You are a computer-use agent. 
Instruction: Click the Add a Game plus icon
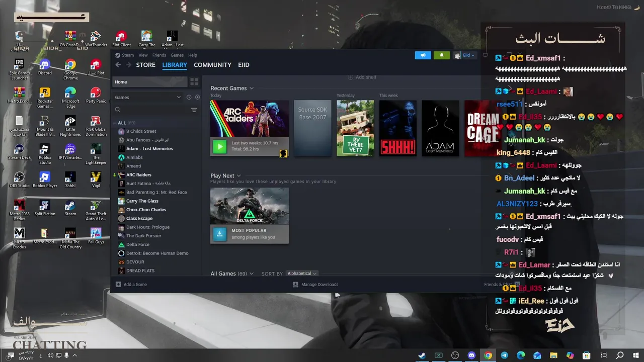click(118, 285)
